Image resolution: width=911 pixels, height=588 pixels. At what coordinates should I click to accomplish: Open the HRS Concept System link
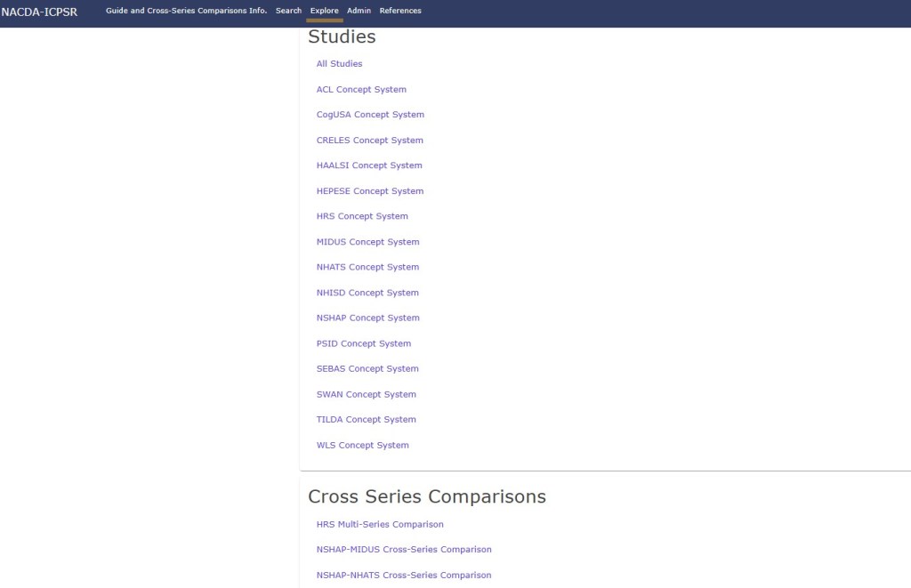point(362,216)
